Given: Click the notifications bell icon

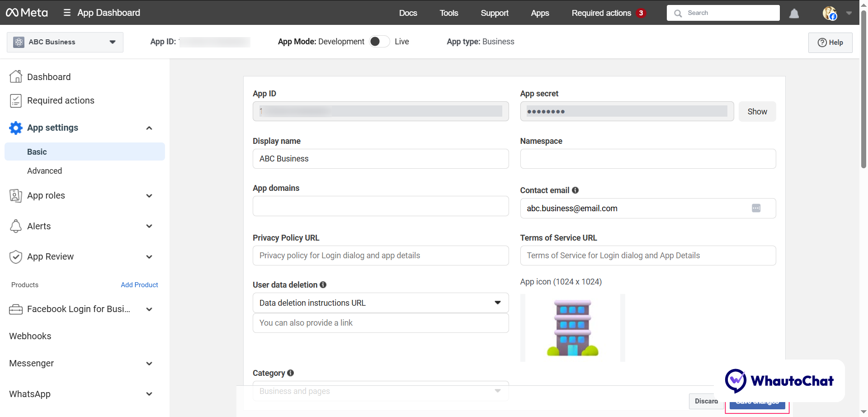Looking at the screenshot, I should click(x=794, y=14).
